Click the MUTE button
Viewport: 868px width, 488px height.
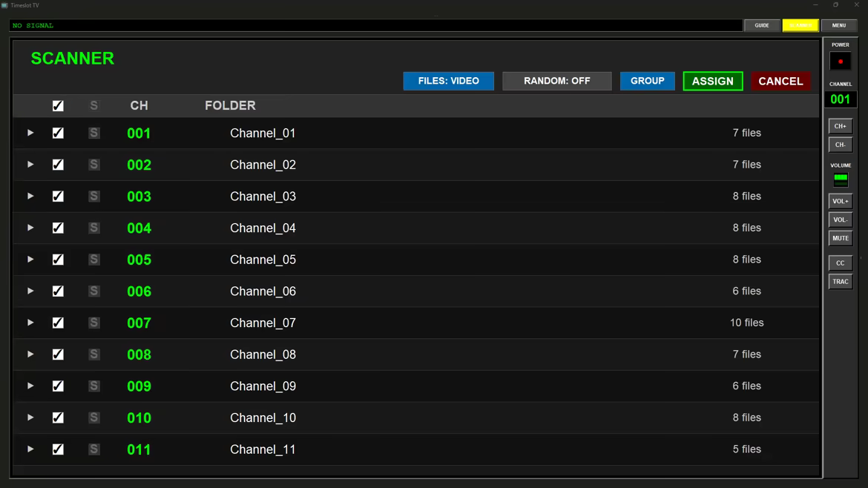(841, 239)
